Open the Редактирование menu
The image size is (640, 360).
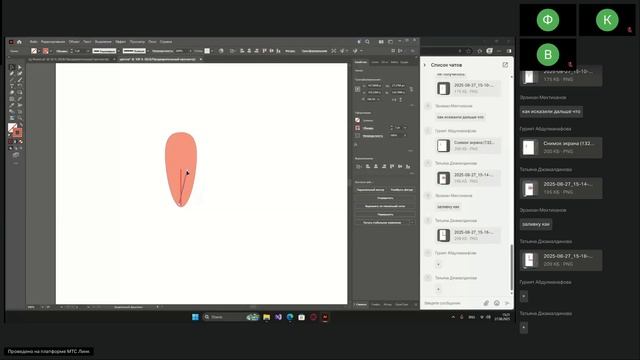tap(53, 42)
